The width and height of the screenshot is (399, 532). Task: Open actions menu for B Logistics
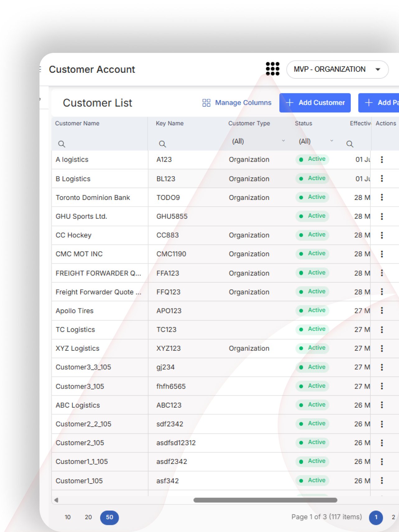[x=382, y=178]
